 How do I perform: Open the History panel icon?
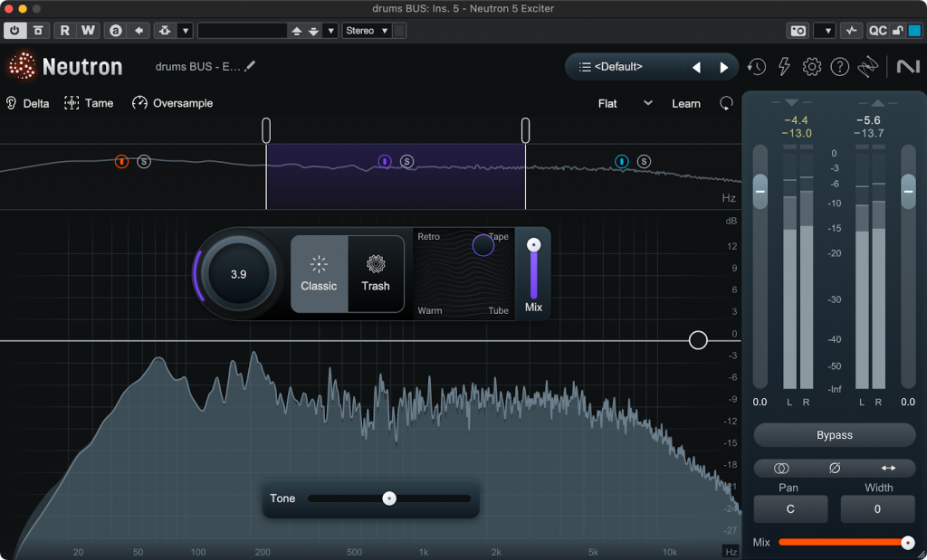(x=756, y=67)
